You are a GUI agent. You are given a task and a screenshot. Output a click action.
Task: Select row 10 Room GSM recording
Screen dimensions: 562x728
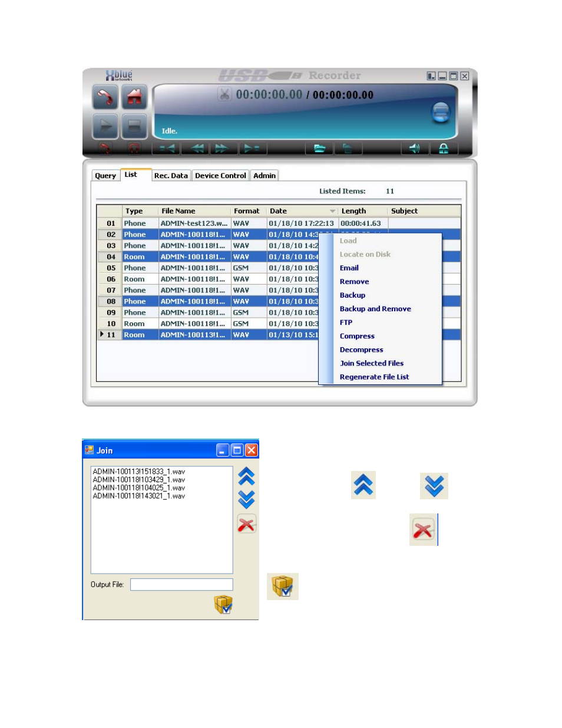click(209, 324)
